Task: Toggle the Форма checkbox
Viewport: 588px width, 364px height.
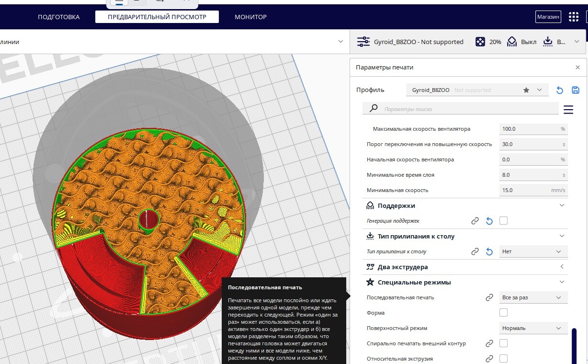Action: (x=503, y=313)
